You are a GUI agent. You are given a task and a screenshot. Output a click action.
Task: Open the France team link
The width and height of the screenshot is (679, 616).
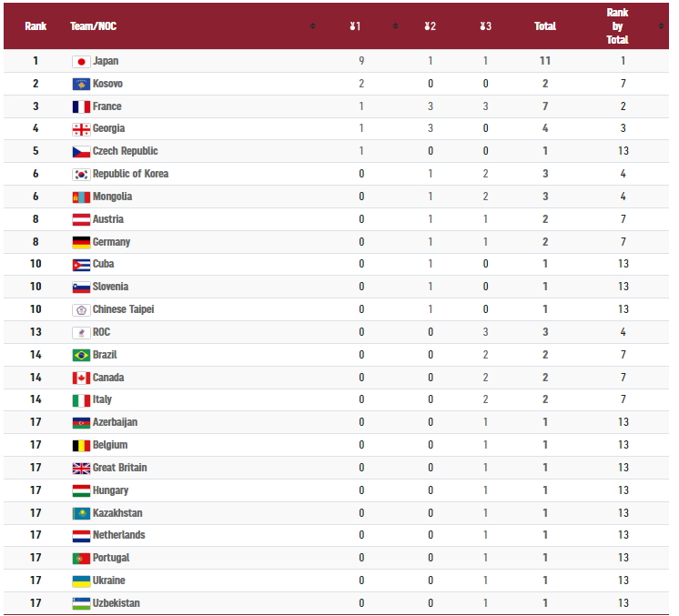click(x=107, y=106)
